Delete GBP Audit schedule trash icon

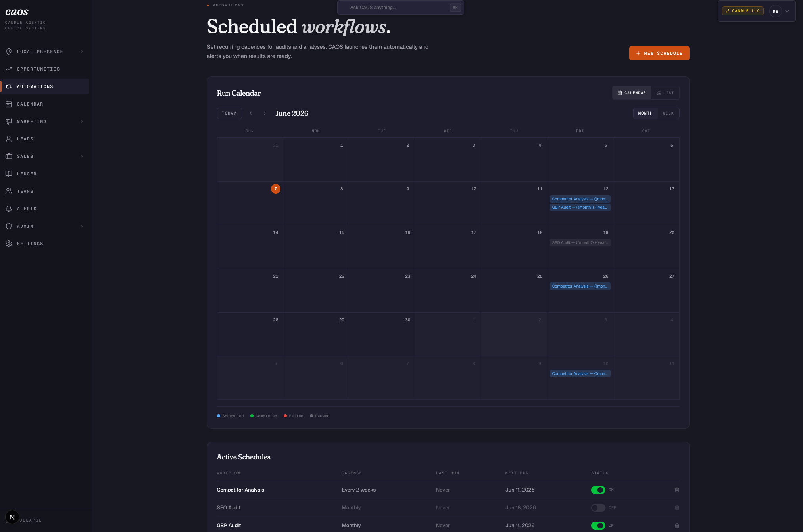pos(677,526)
